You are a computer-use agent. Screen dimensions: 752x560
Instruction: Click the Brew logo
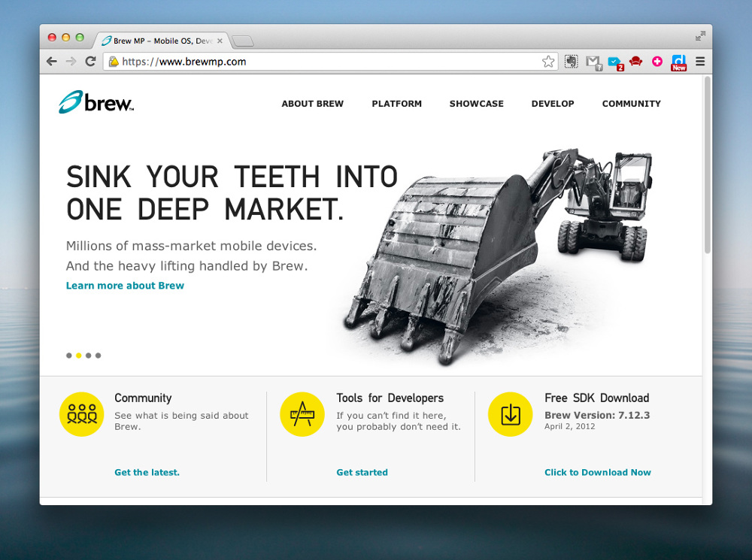point(96,101)
